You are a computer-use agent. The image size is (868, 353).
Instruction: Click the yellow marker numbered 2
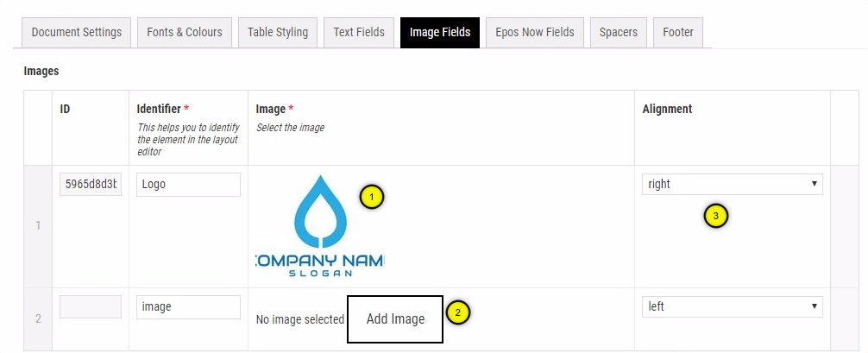click(457, 312)
